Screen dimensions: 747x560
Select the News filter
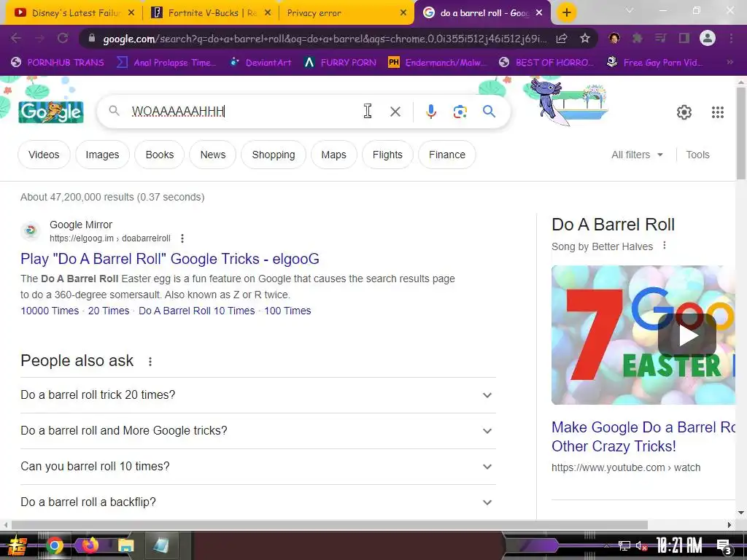point(212,155)
